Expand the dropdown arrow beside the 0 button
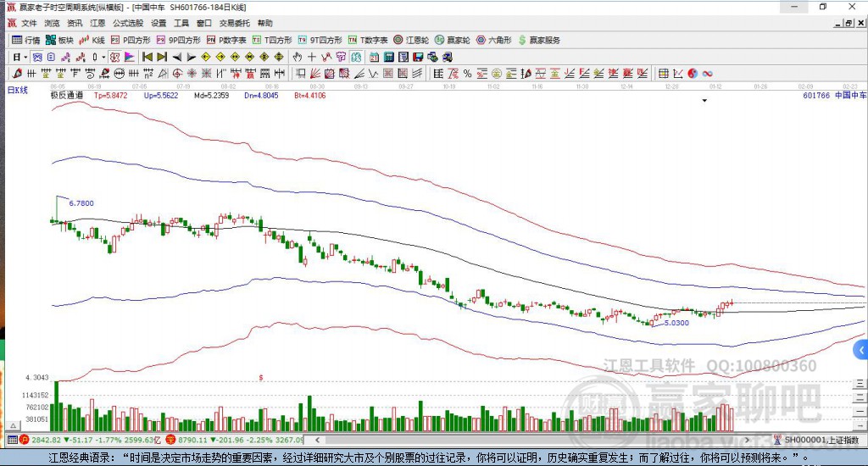Viewport: 868px width, 466px height. coord(104,57)
